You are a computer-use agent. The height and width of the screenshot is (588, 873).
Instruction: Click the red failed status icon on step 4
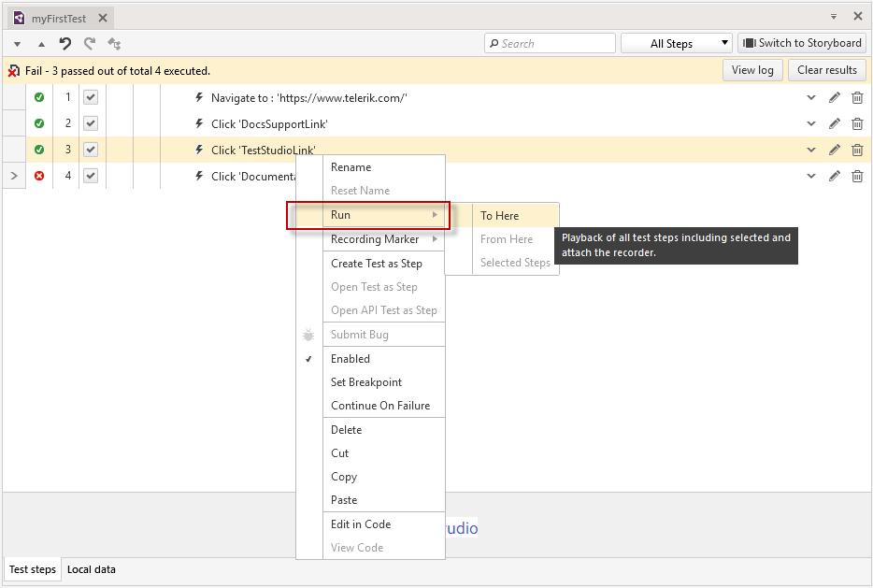[39, 176]
